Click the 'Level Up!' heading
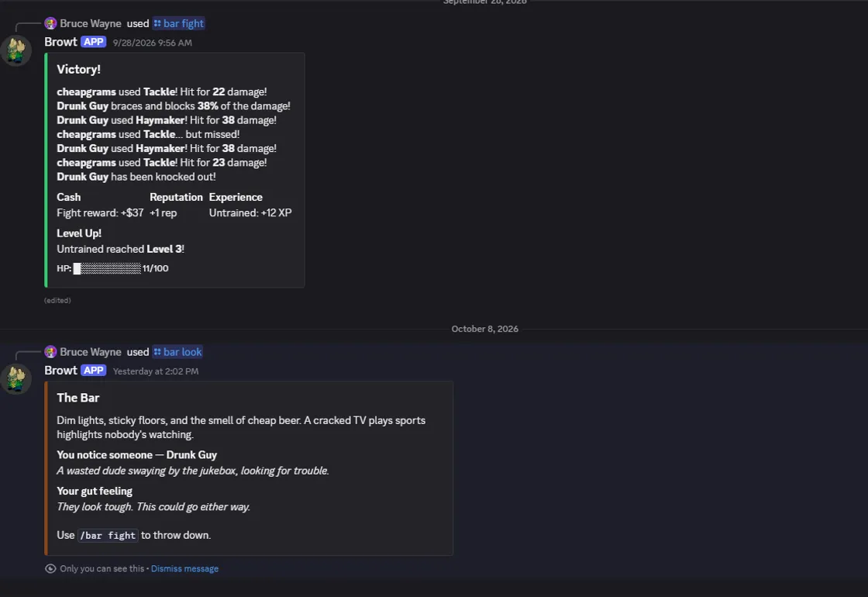This screenshot has width=868, height=597. tap(78, 233)
